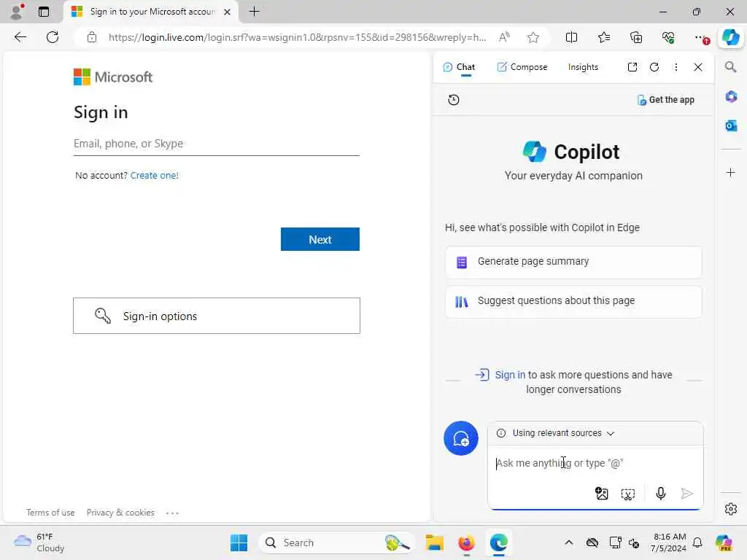Open Windows Start menu
The height and width of the screenshot is (560, 747).
click(239, 542)
